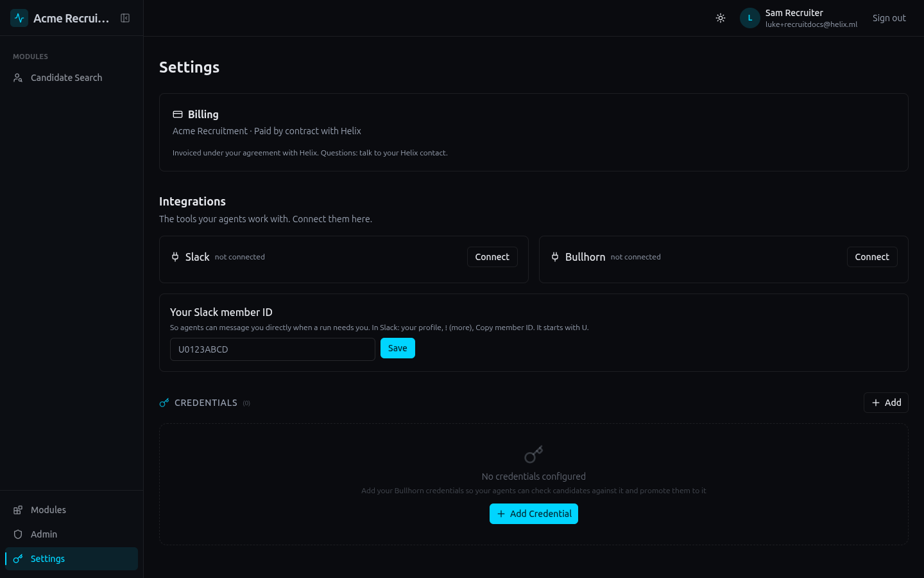Click the large key icon in empty credentials area
The image size is (924, 578).
[x=534, y=455]
